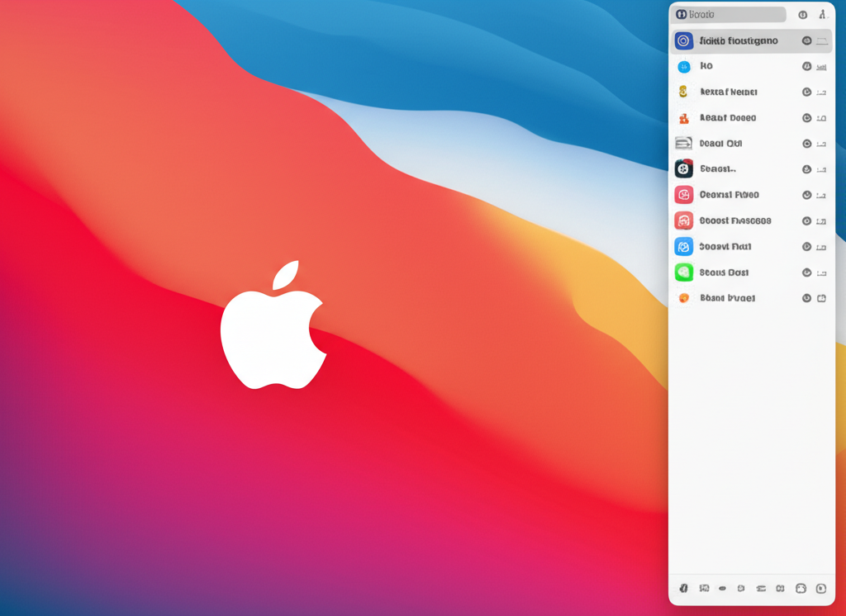
Task: Open the orange-red app icon beside "Reant Doeeo"
Action: [x=683, y=117]
